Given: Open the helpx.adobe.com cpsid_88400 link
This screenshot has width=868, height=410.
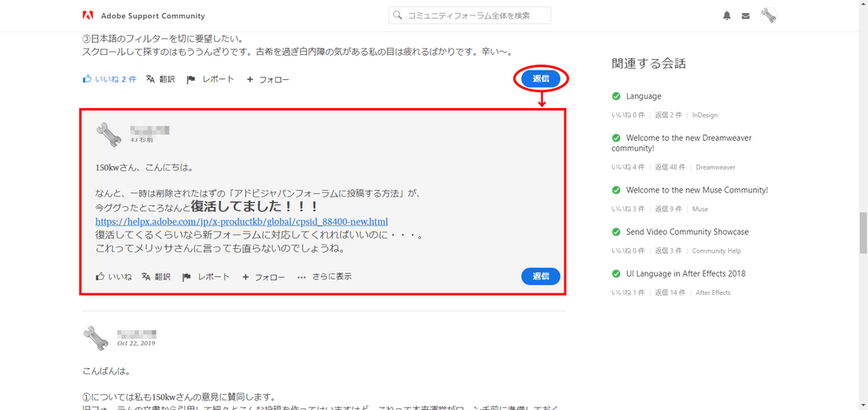Looking at the screenshot, I should 242,221.
